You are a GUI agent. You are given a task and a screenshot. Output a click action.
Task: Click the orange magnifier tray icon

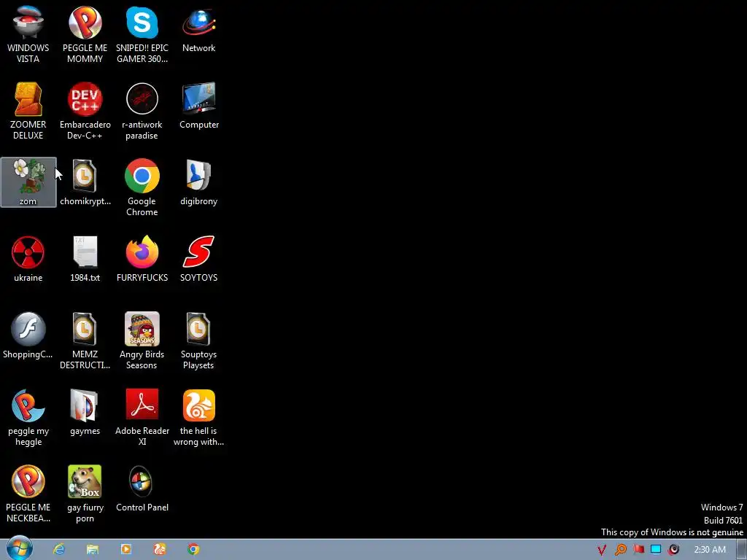click(x=620, y=550)
